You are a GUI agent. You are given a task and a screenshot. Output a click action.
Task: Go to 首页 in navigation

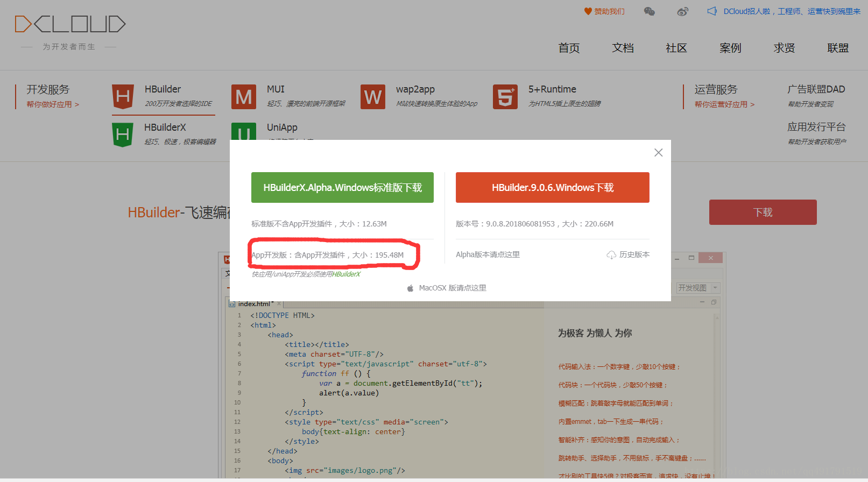[x=569, y=48]
